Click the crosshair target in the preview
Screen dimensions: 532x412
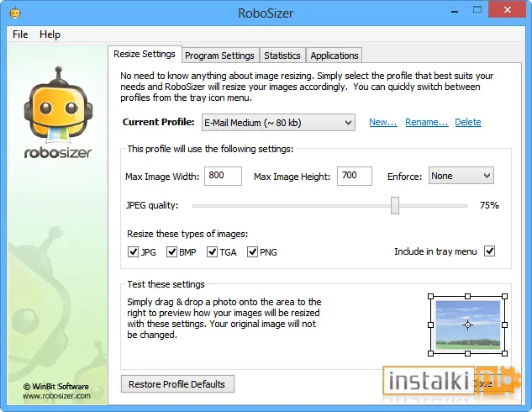tap(467, 325)
